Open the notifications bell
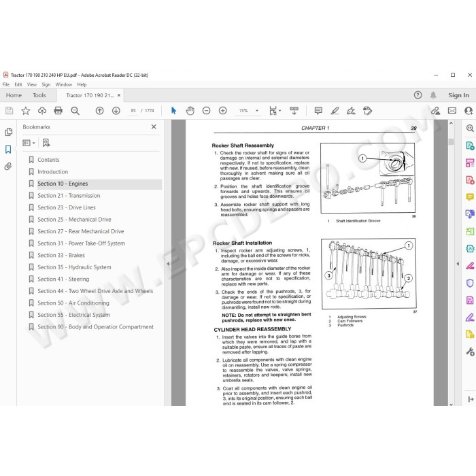The image size is (476, 476). pyautogui.click(x=433, y=95)
